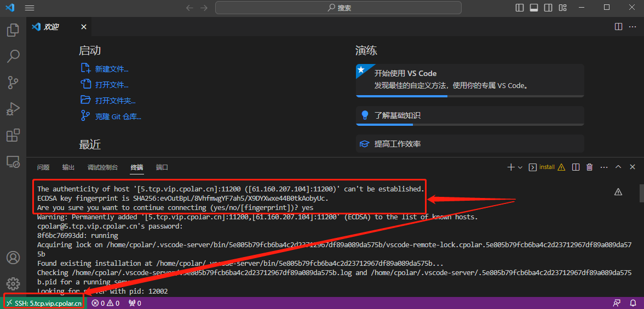The height and width of the screenshot is (309, 644).
Task: Open Customize Layout icon
Action: [x=563, y=8]
